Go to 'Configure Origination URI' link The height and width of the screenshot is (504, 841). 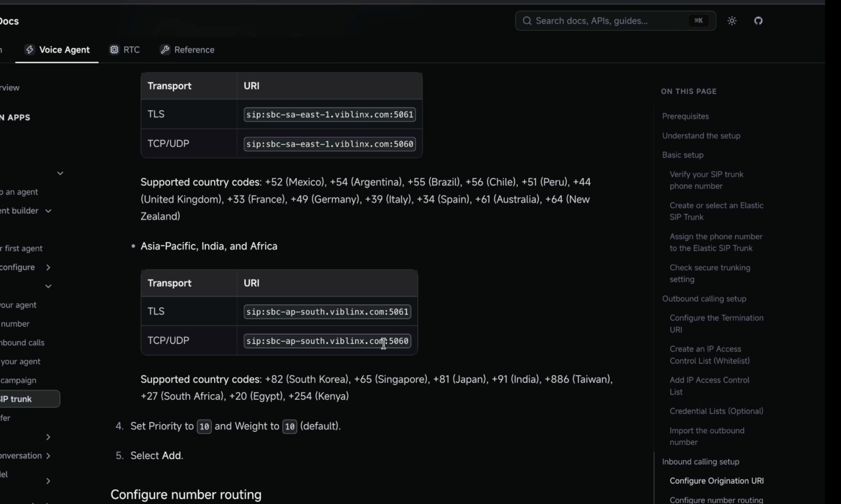717,480
